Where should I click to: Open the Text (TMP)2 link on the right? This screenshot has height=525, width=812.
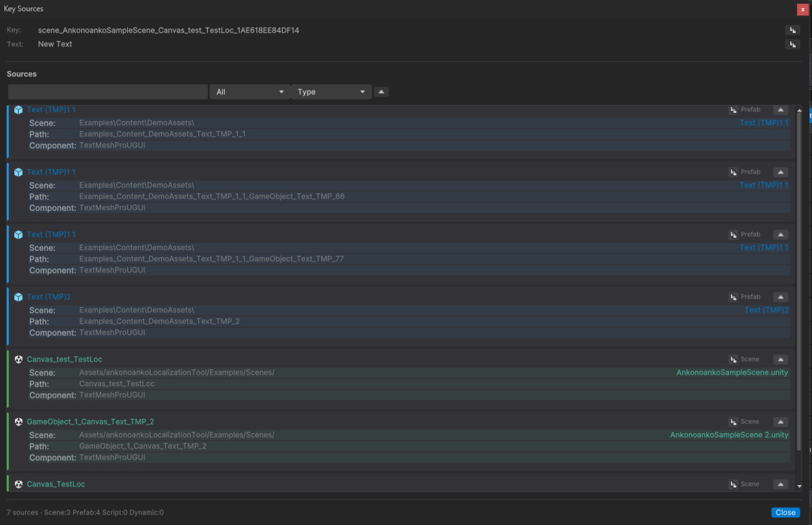click(767, 310)
